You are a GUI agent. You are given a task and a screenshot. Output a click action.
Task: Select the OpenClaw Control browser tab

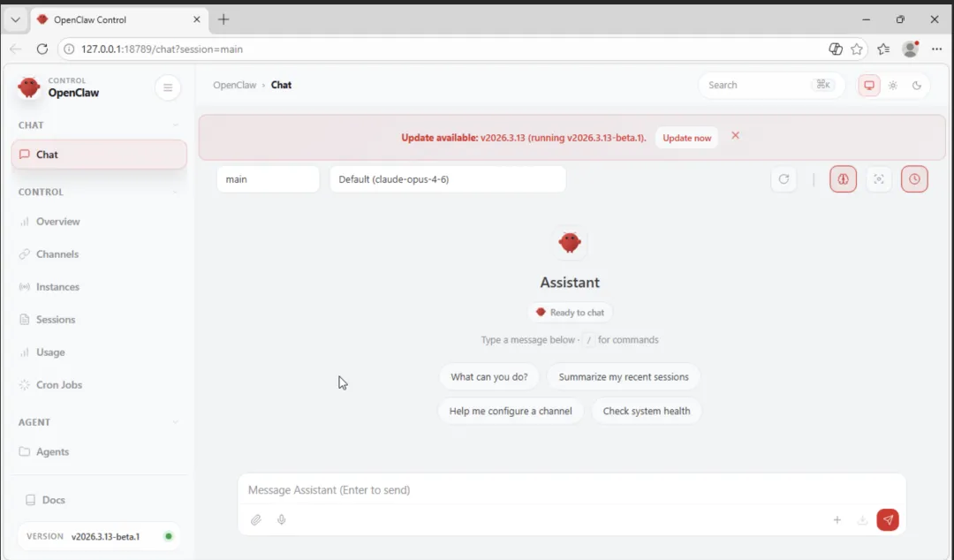(118, 19)
